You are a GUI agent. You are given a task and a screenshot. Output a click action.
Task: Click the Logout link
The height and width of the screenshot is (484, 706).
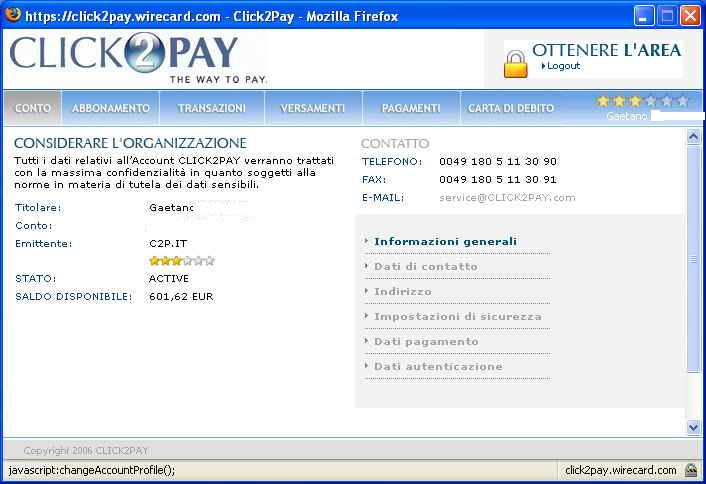click(562, 66)
